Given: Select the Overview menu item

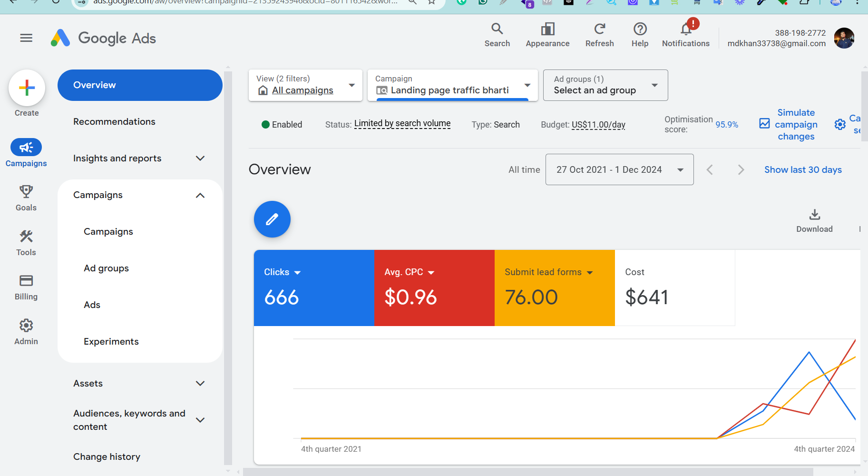Looking at the screenshot, I should coord(140,85).
